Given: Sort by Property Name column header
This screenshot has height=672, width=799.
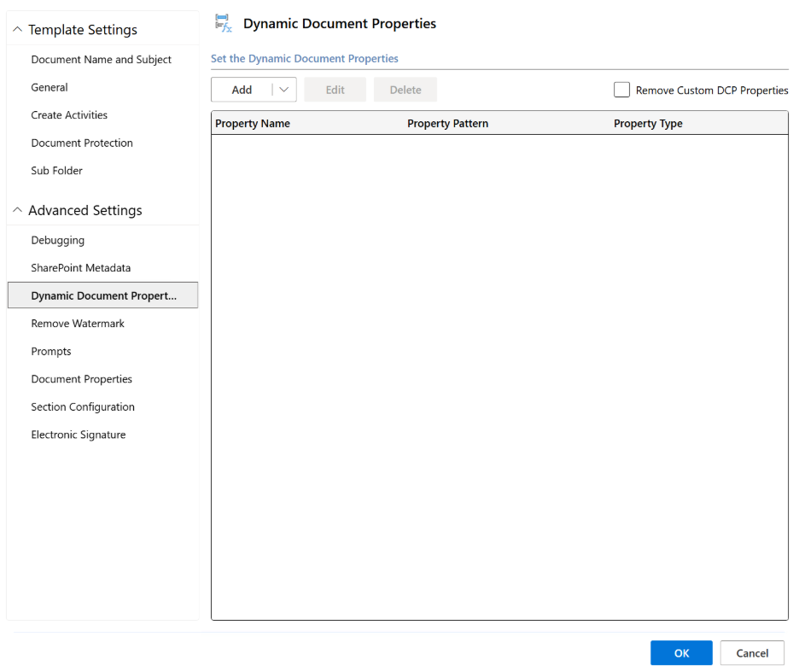Looking at the screenshot, I should (253, 124).
